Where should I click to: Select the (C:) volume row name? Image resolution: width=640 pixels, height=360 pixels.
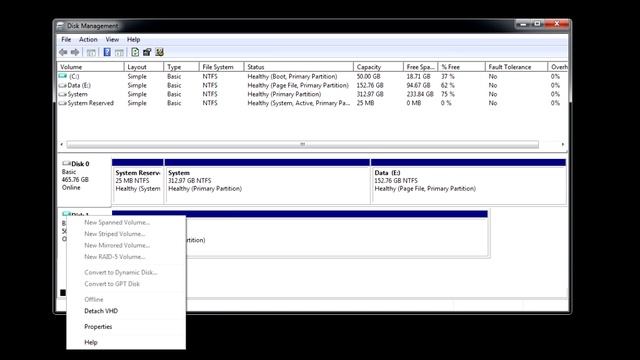tap(74, 77)
